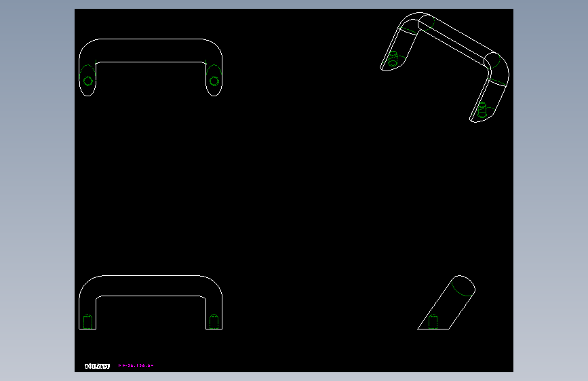Pick the left green tapped hole in front view
Screen dimensions: 588x381
point(87,321)
